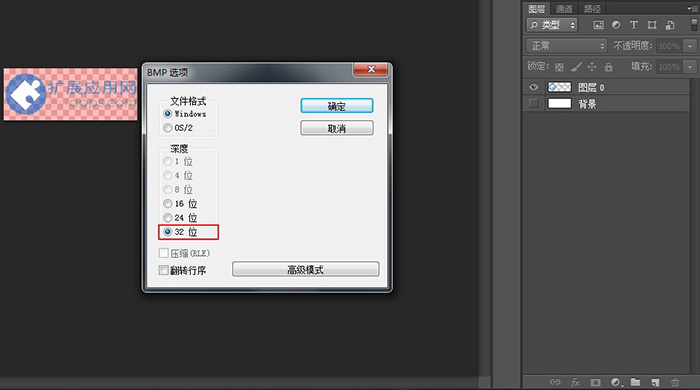Switch to the 通道 tab
Screen dimensions: 700x390
(564, 8)
